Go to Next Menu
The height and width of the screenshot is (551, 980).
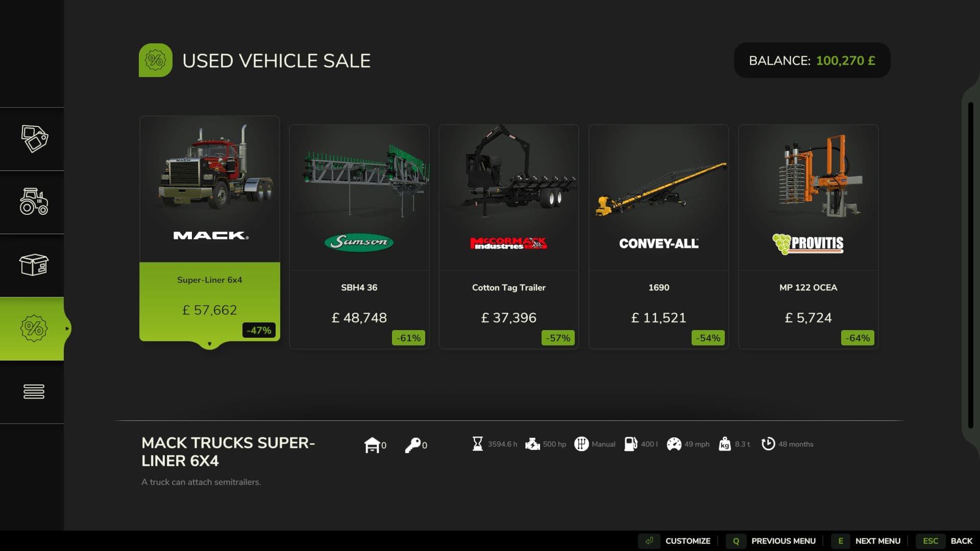coord(866,541)
